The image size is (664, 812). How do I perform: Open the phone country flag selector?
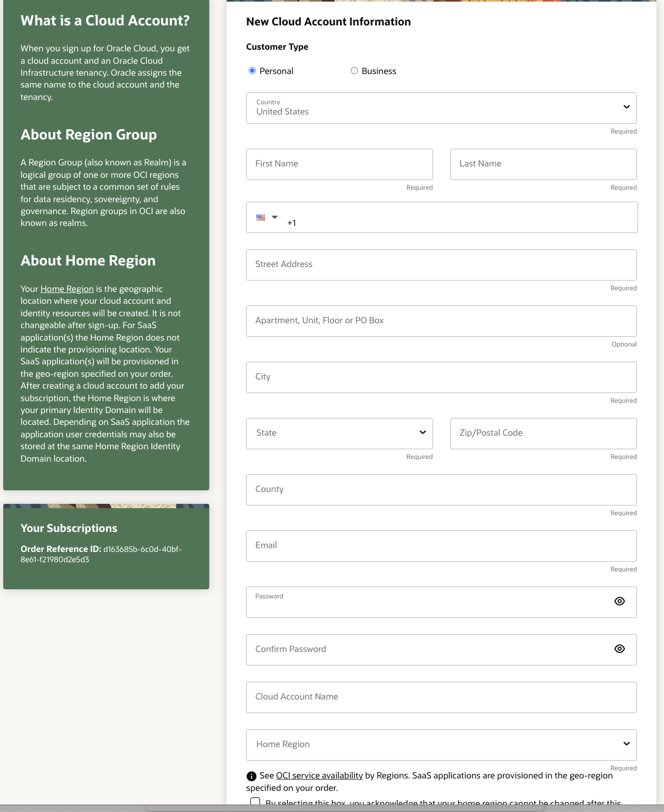(x=266, y=217)
